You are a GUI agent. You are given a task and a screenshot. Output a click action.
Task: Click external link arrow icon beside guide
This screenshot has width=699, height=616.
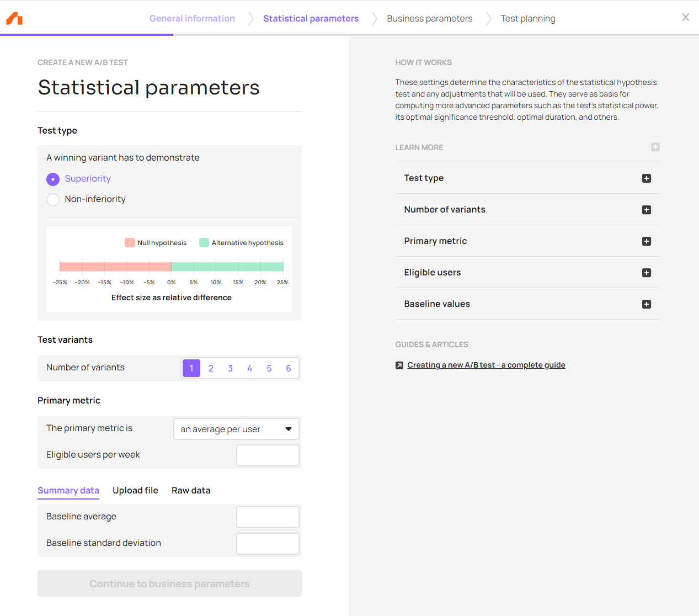tap(399, 365)
